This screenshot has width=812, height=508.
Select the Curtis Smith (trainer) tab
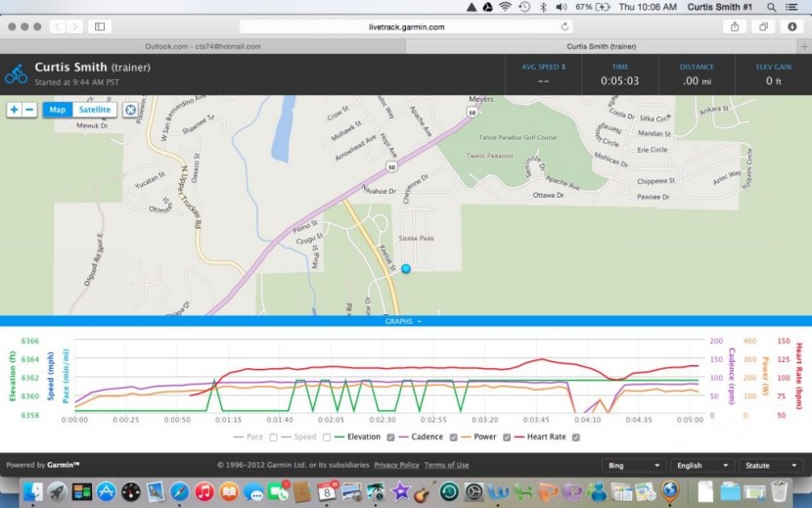click(602, 46)
